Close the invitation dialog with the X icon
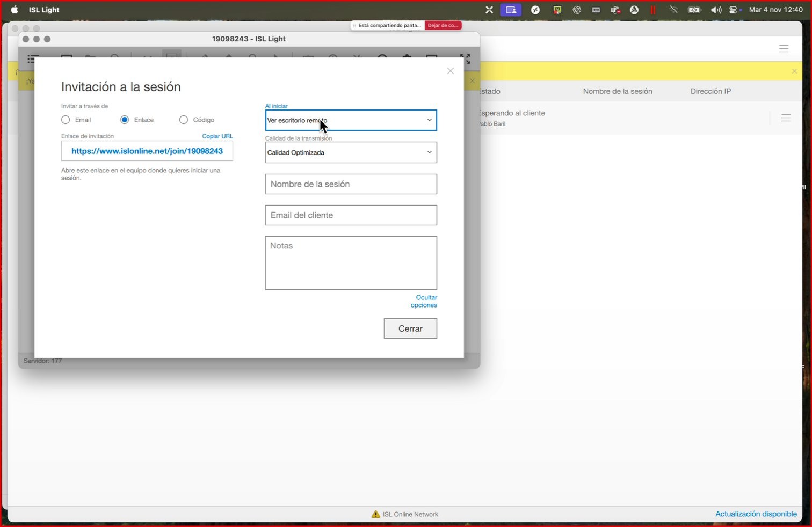The image size is (812, 527). [451, 71]
